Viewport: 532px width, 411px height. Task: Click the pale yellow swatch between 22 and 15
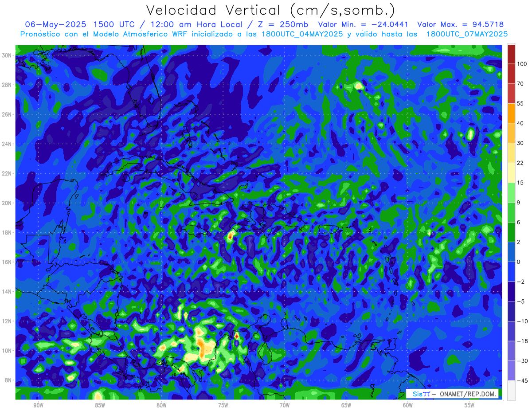511,172
